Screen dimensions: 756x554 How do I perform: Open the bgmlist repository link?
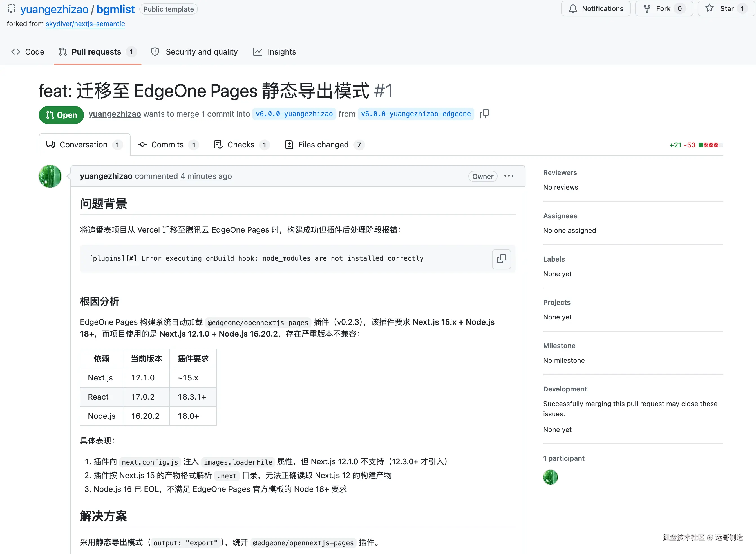[x=115, y=9]
